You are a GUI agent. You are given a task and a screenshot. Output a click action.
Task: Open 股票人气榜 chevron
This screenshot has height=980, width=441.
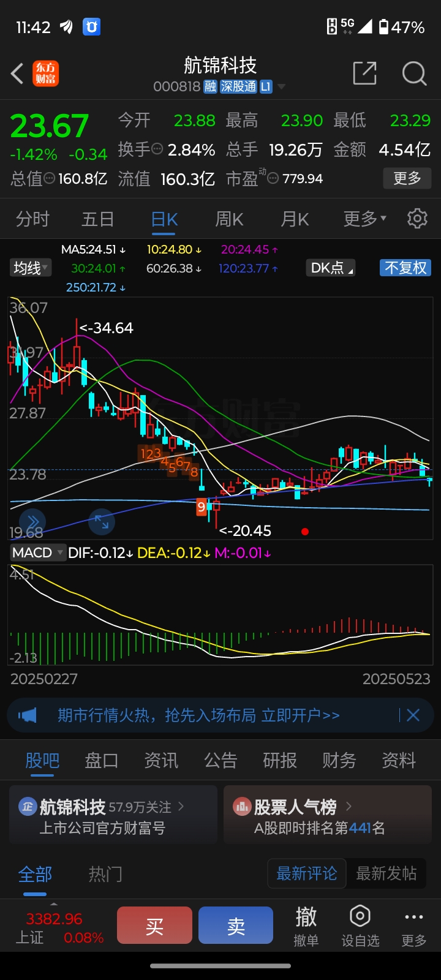click(x=349, y=807)
